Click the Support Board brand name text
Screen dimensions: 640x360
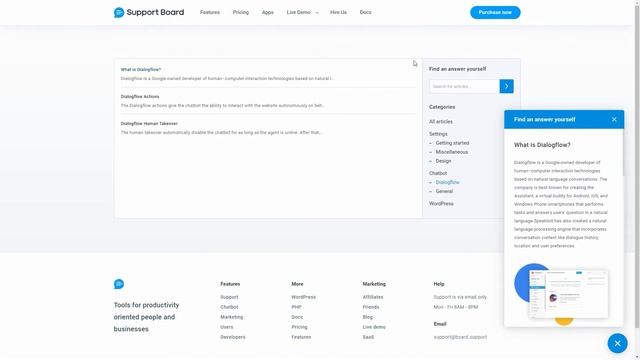[155, 12]
